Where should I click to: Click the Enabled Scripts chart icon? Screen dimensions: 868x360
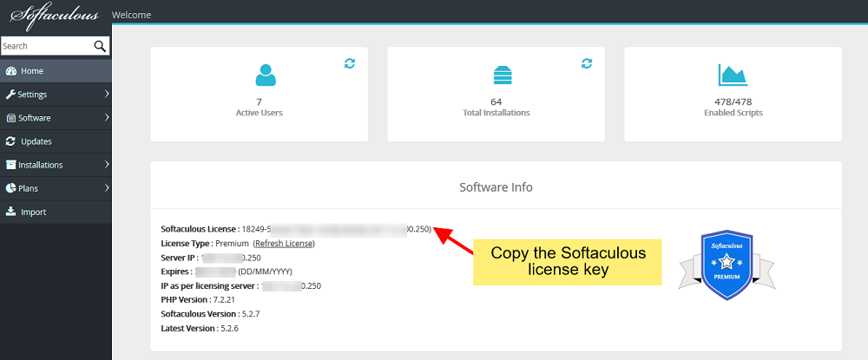[733, 75]
